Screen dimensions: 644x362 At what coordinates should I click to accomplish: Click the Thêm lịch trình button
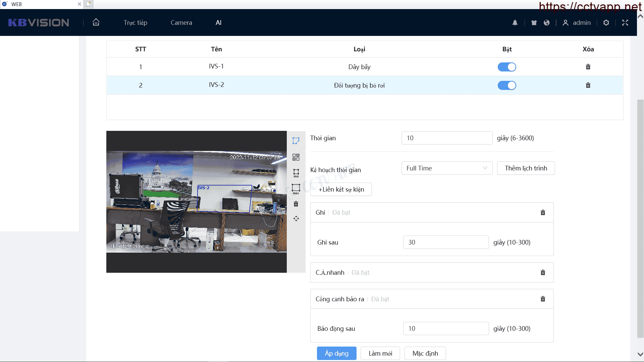tap(526, 168)
